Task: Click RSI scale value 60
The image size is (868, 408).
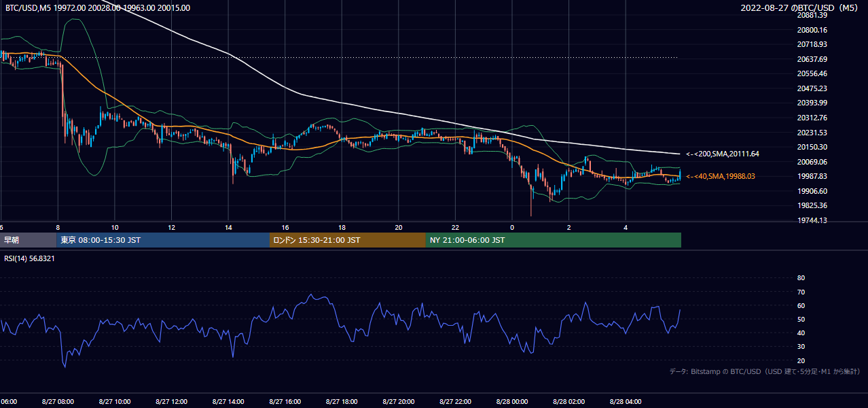Action: (801, 305)
